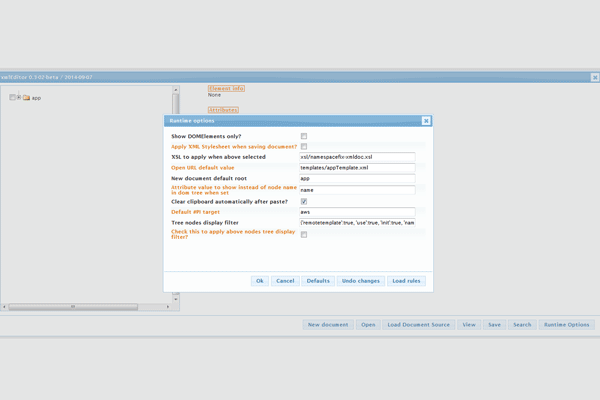This screenshot has height=400, width=600.
Task: Uncheck Clear clipboard automatically after paste
Action: [304, 201]
